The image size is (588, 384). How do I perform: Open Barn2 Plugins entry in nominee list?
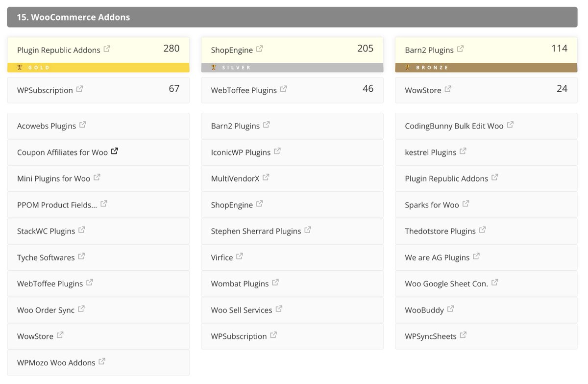[x=293, y=126]
